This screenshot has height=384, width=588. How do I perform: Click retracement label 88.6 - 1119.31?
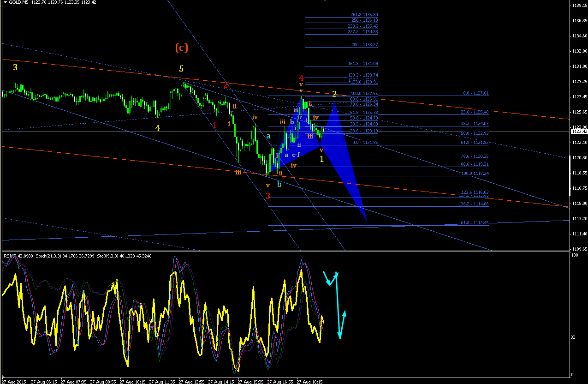point(475,164)
